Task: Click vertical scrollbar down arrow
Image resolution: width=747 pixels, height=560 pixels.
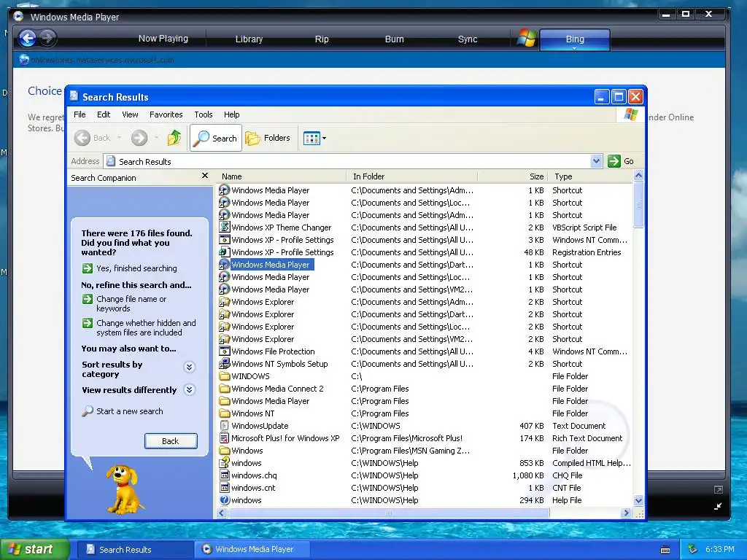Action: [x=638, y=500]
